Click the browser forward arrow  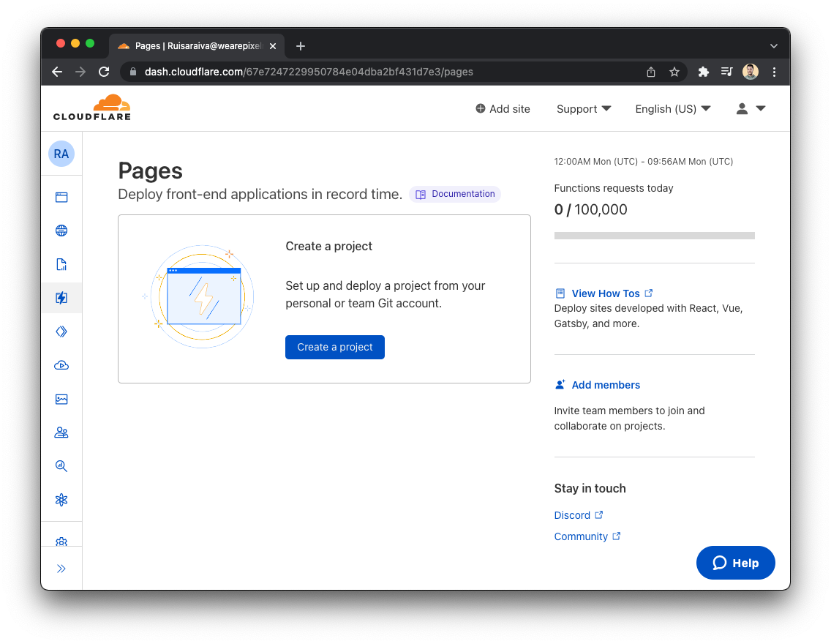click(80, 72)
